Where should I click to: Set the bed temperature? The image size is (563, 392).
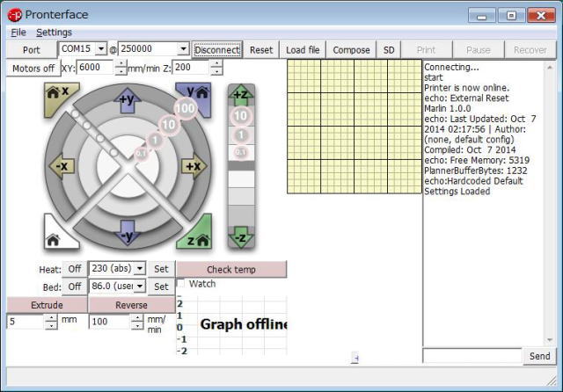pos(161,287)
